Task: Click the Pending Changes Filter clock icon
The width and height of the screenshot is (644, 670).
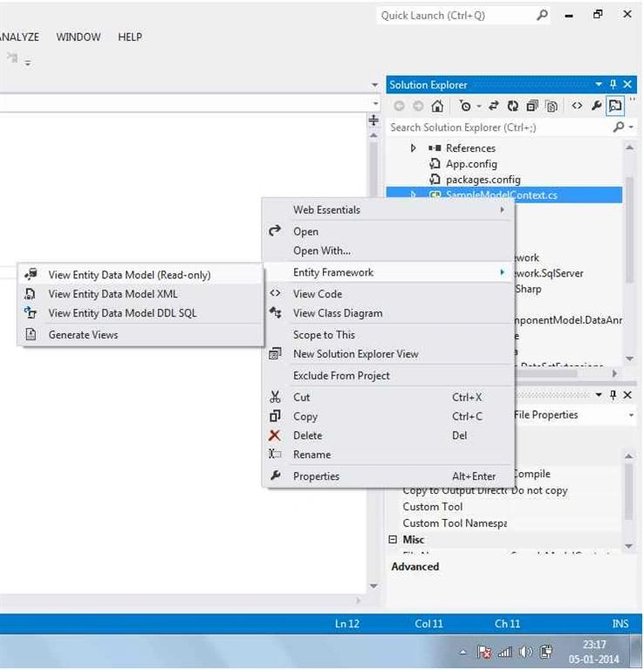Action: [x=465, y=106]
